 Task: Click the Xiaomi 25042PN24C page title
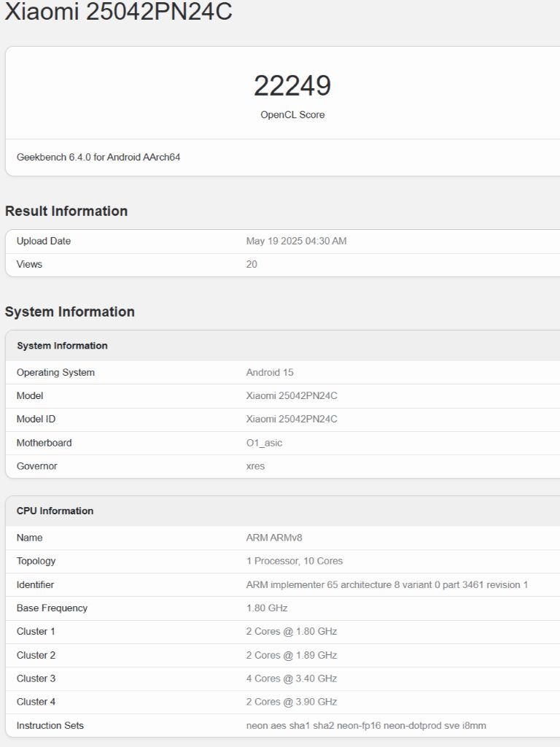[119, 11]
